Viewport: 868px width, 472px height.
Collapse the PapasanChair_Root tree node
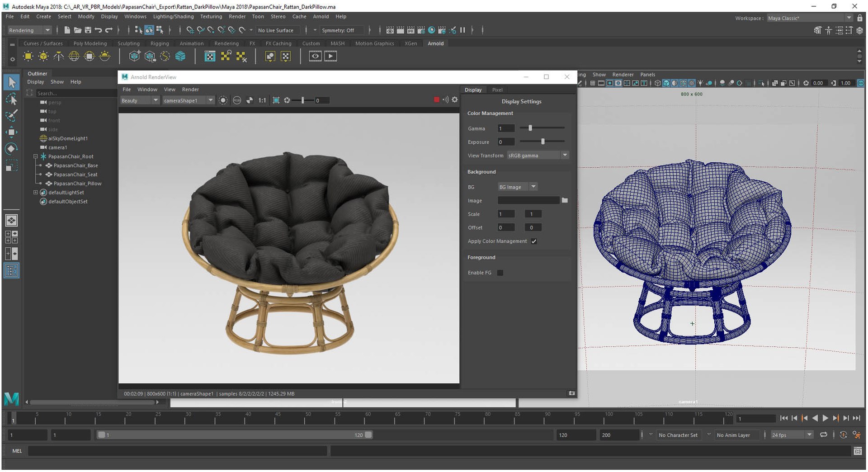pyautogui.click(x=36, y=156)
